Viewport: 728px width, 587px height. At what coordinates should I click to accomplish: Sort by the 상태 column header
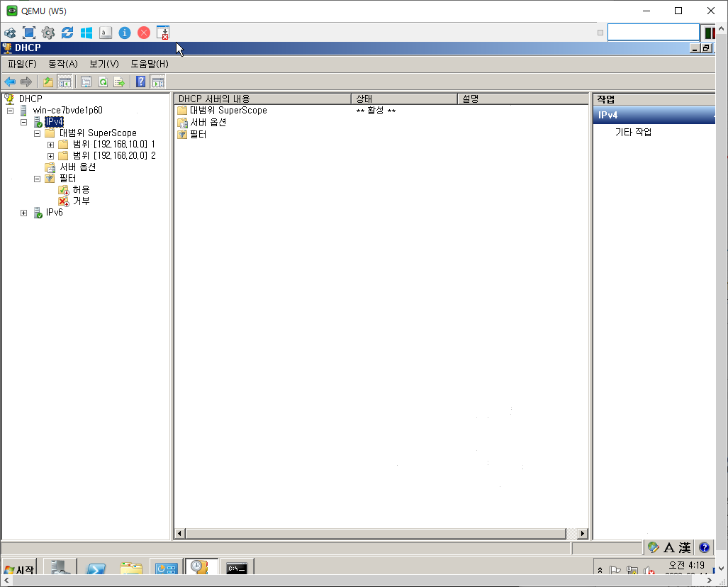404,99
